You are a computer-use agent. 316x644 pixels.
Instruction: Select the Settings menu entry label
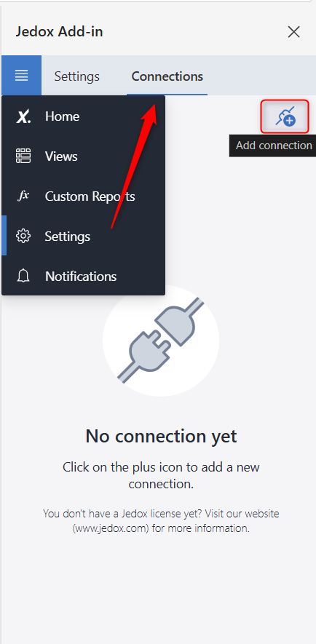[x=68, y=236]
